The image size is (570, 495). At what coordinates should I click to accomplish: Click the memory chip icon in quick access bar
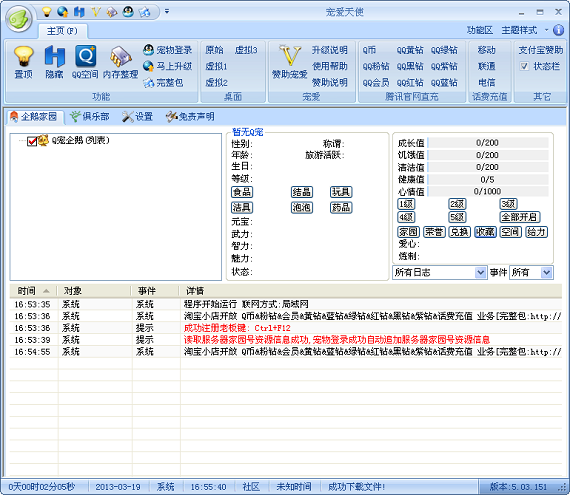(112, 12)
